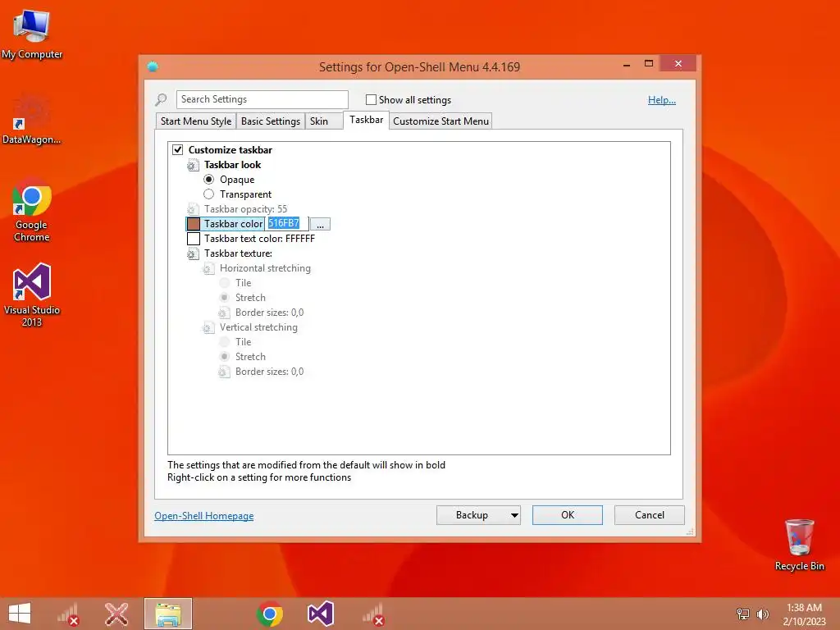
Task: Switch to the Start Menu Style tab
Action: 196,121
